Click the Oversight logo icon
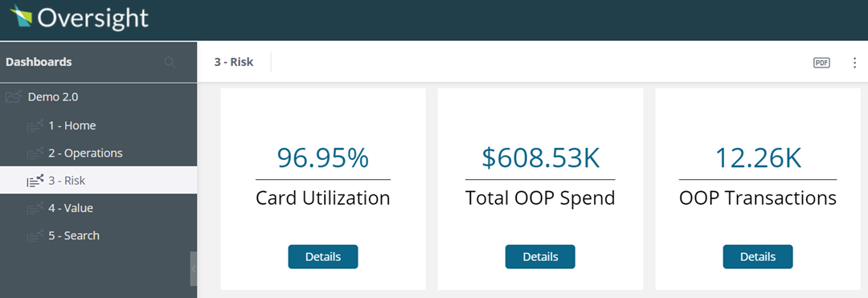The image size is (868, 298). [21, 15]
